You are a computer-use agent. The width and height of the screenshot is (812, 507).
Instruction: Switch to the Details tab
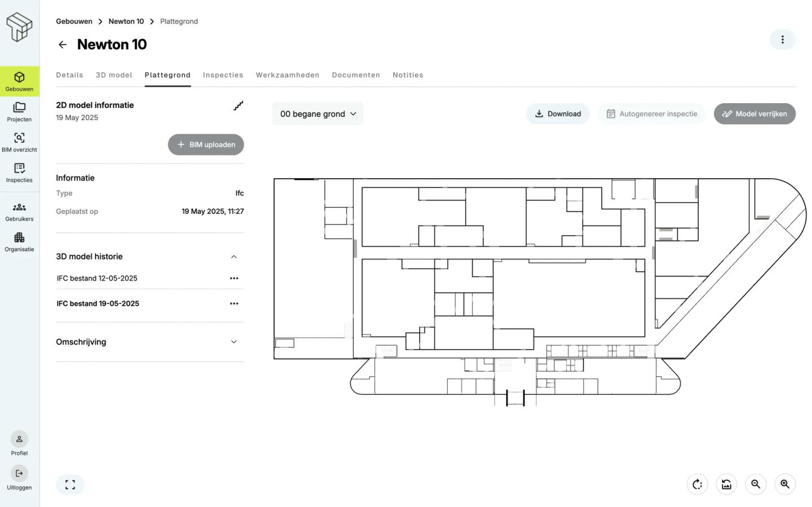click(x=69, y=75)
